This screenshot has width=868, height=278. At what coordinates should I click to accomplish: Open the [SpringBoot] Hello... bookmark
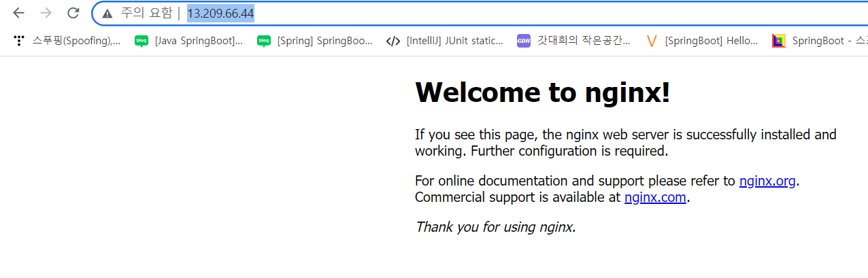coord(703,41)
